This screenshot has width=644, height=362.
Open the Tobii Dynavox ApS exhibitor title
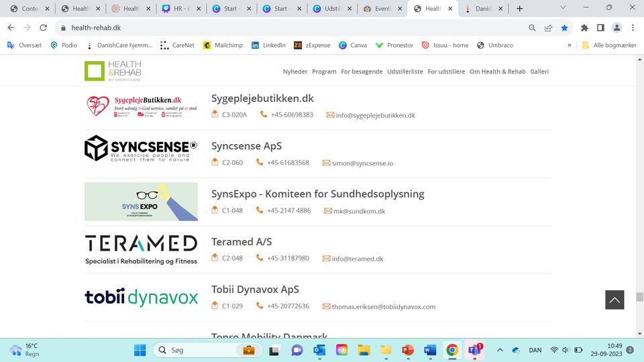tap(255, 290)
